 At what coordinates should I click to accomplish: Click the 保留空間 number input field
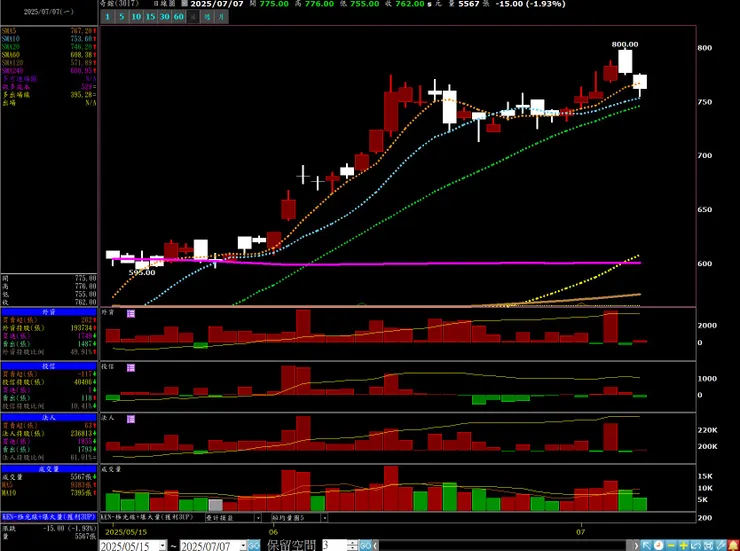(x=335, y=546)
